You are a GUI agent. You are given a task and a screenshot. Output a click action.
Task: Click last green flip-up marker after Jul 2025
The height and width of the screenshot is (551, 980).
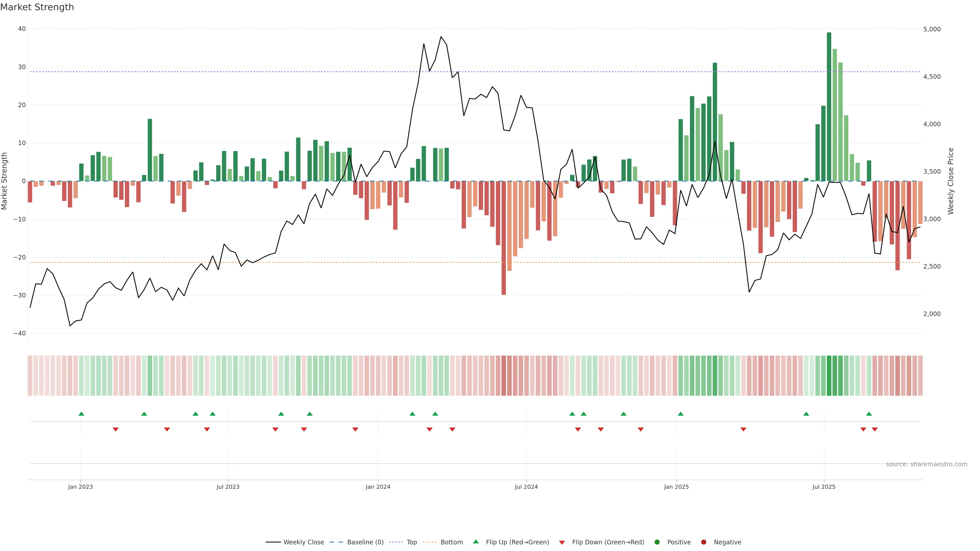pos(869,414)
